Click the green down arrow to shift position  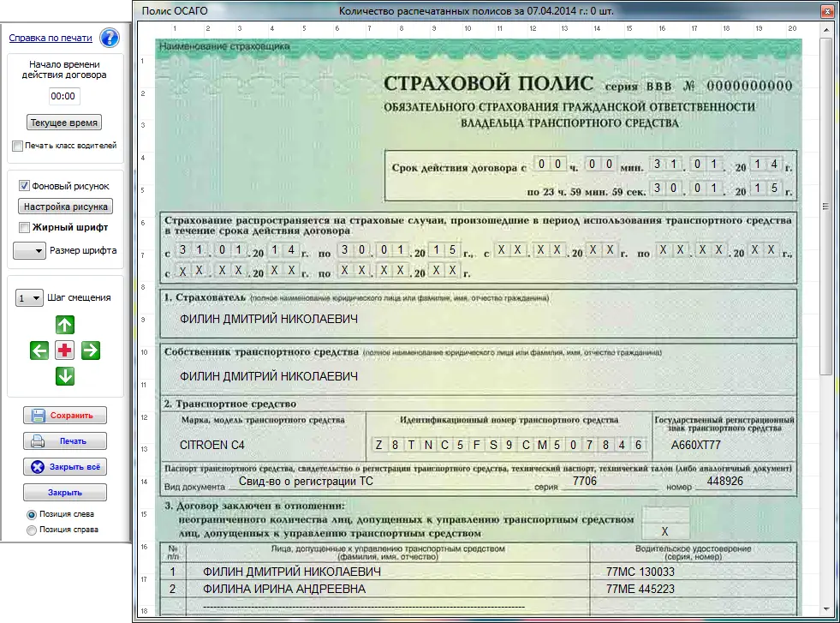tap(65, 376)
